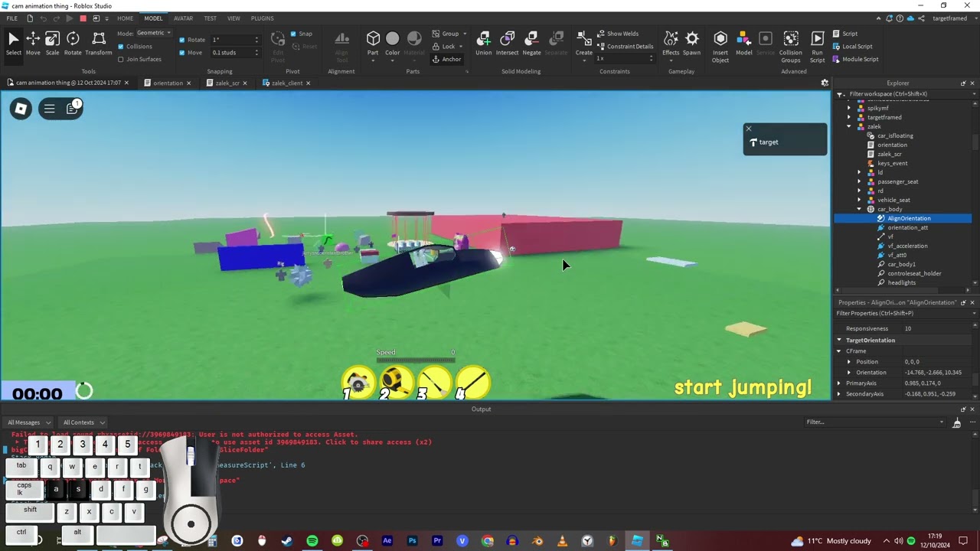This screenshot has height=551, width=980.
Task: Collapse the zalek tree node
Action: [x=848, y=126]
